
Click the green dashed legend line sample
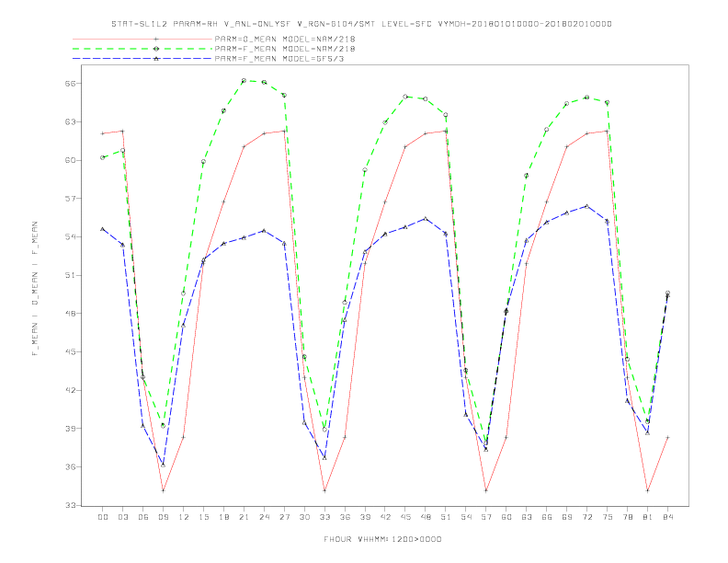(142, 49)
